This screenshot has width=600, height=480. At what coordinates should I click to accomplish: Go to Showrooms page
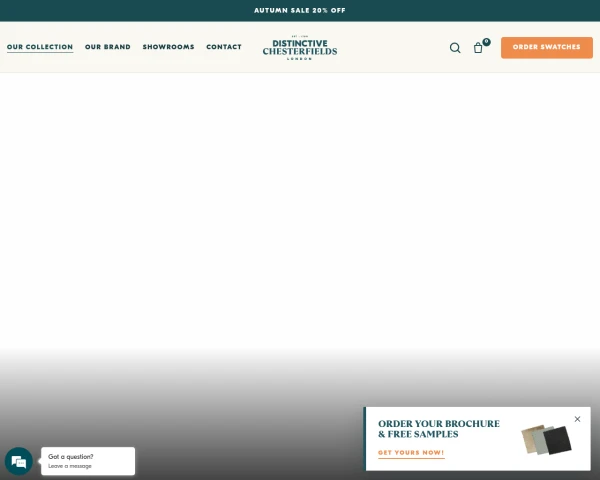[168, 47]
